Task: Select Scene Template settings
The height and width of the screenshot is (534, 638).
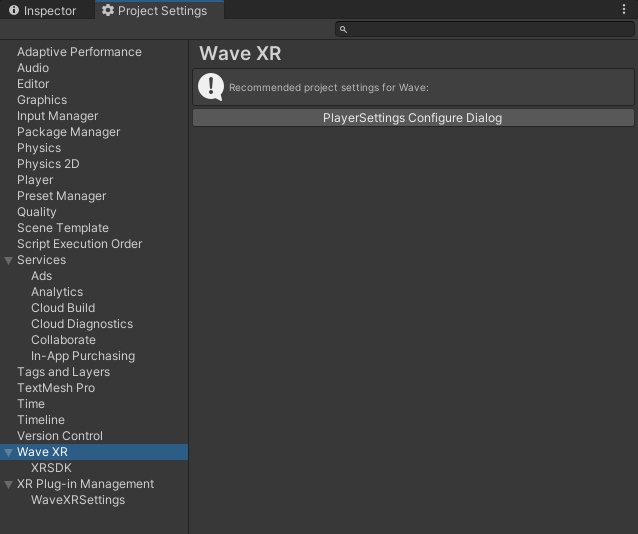Action: [63, 228]
